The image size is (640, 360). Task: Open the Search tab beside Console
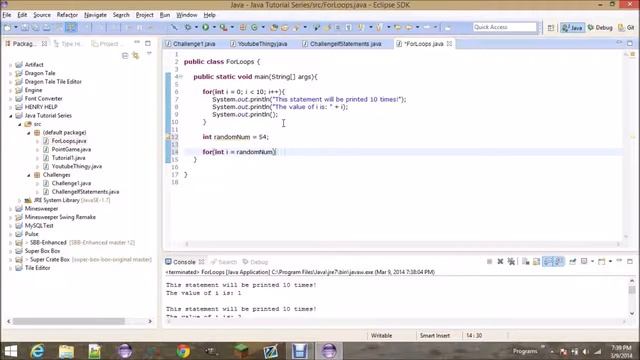[x=224, y=262]
